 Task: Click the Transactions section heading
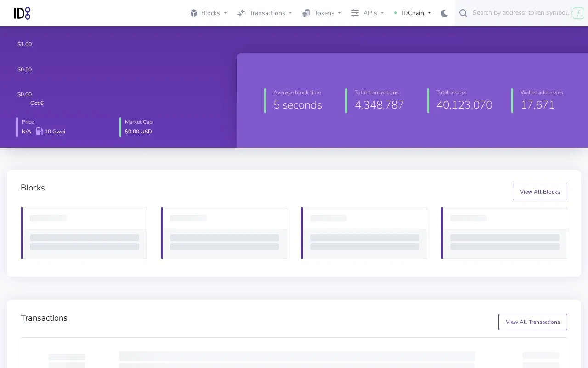[44, 318]
